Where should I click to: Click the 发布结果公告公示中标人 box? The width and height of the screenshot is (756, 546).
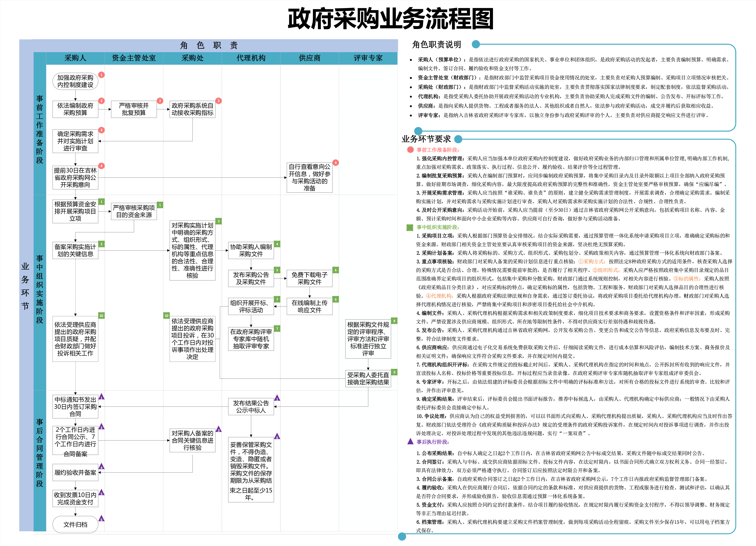251,406
